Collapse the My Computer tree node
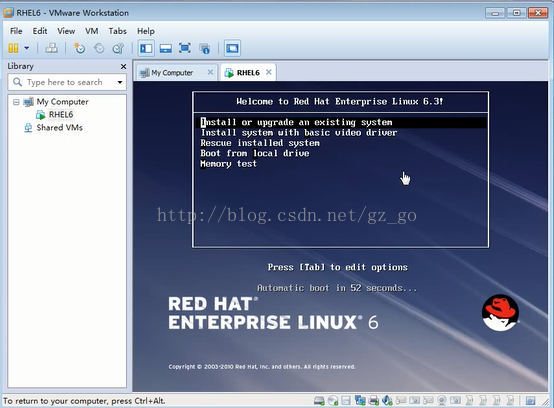The image size is (554, 408). point(16,102)
